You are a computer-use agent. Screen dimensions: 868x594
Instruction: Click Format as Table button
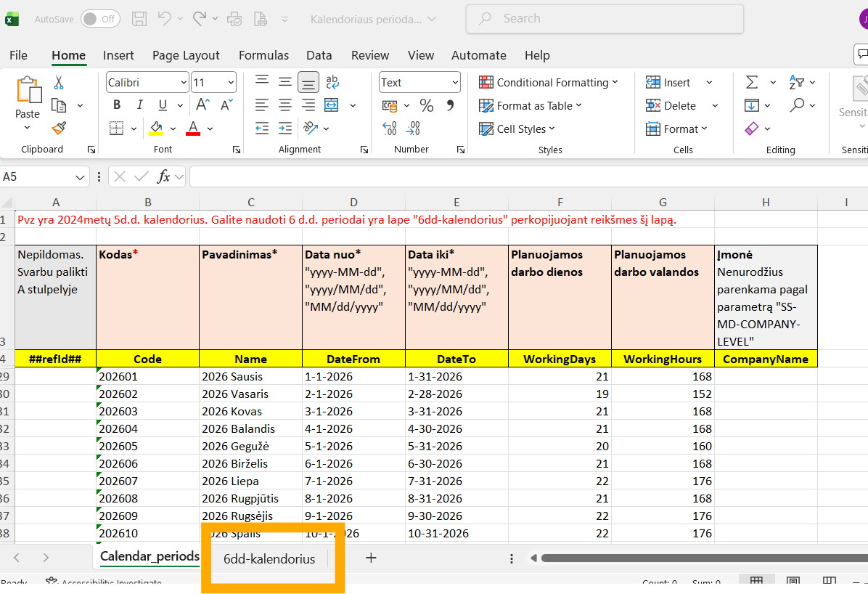click(x=531, y=106)
